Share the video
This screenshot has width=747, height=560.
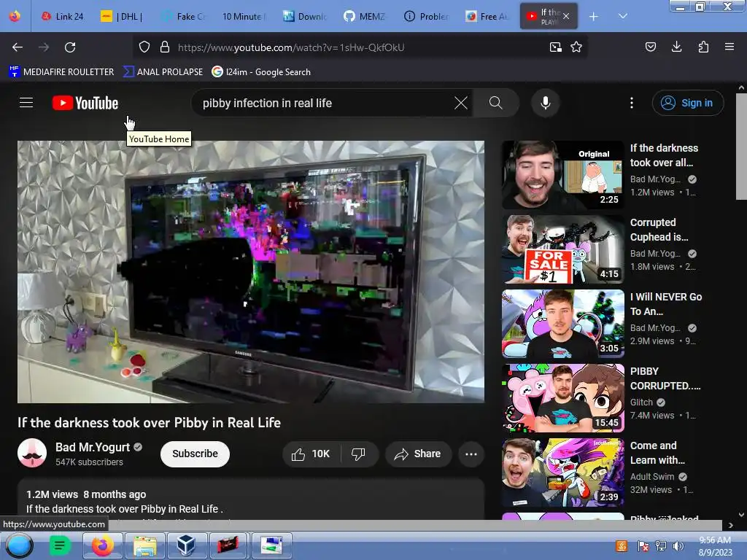click(x=417, y=454)
